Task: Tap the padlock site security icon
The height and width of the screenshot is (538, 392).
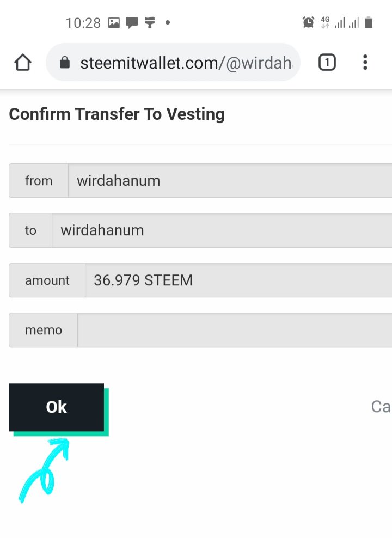Action: (x=64, y=63)
